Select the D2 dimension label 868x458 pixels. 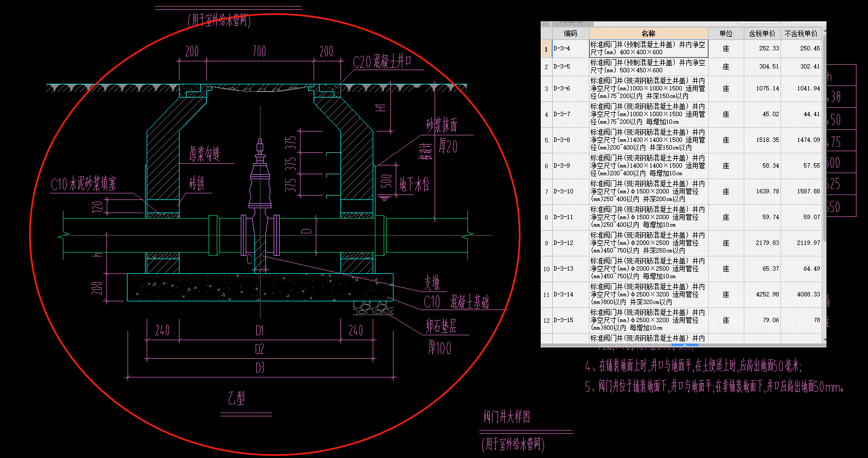pos(259,349)
